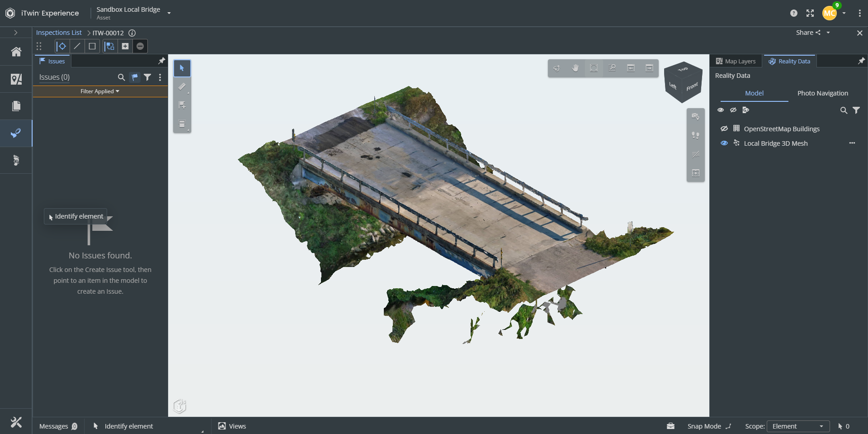868x434 pixels.
Task: Switch to the Reality Data tab
Action: pos(789,61)
